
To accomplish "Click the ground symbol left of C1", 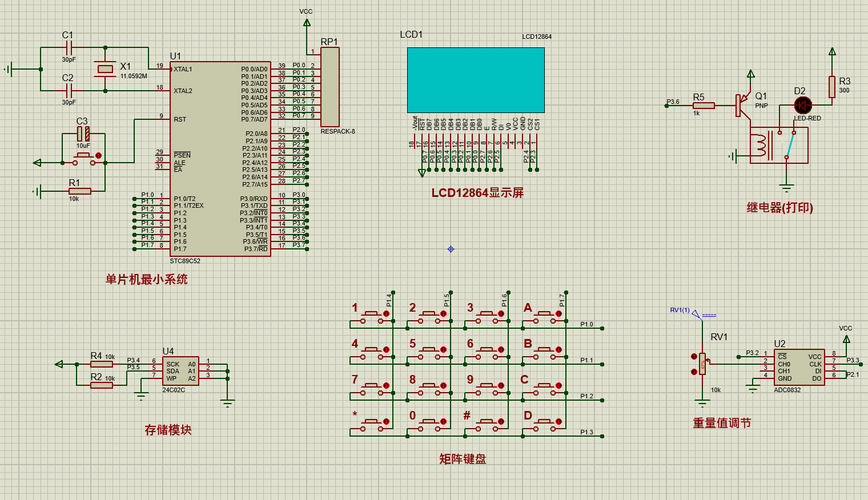I will click(8, 69).
